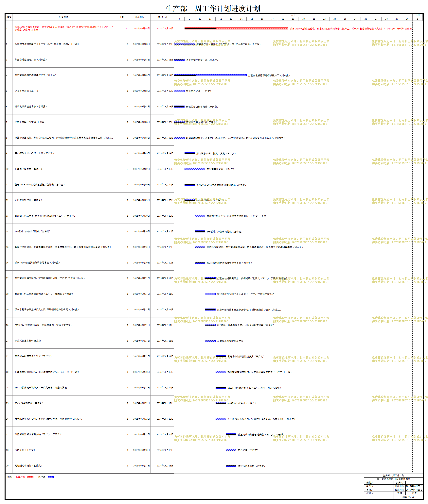Image resolution: width=428 pixels, height=504 pixels.
Task: Click the red critical-task swatch in the legend
Action: click(30, 477)
